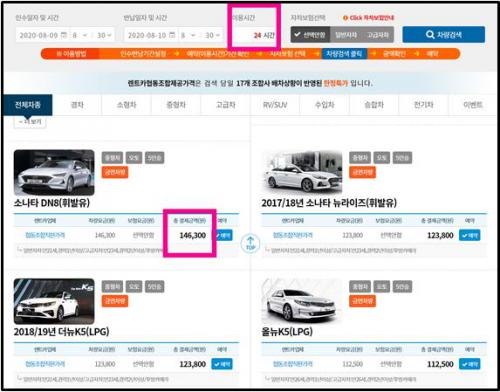Click the TOP arrow scroll icon
This screenshot has height=392, width=500.
(251, 244)
